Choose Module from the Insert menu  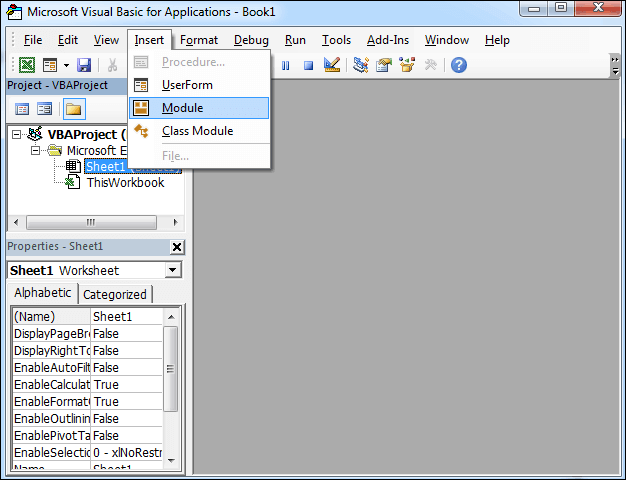tap(199, 108)
